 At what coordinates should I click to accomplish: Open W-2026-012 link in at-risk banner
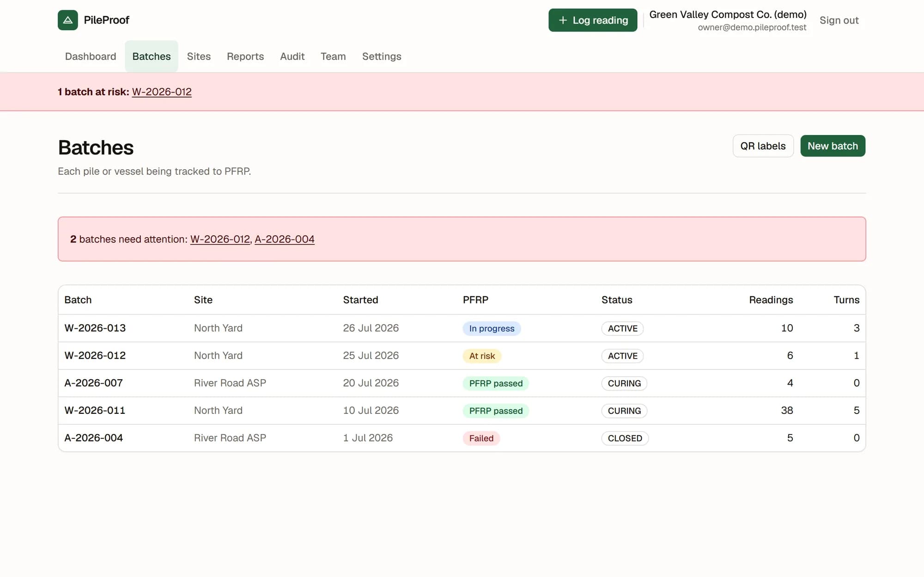(x=162, y=92)
